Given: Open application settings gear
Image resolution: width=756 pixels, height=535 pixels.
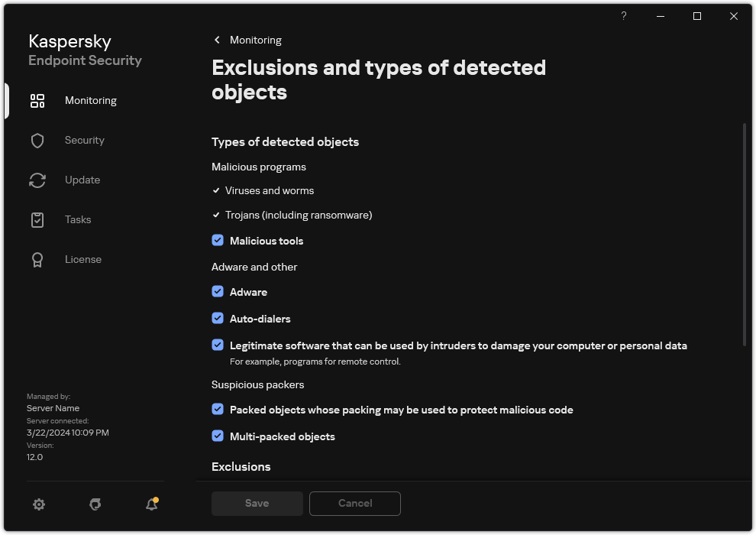Looking at the screenshot, I should pyautogui.click(x=39, y=504).
